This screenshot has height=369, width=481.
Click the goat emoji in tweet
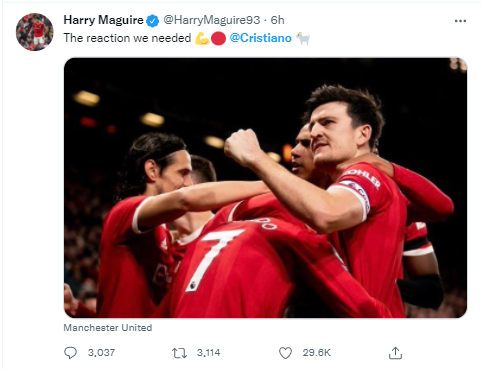click(303, 38)
